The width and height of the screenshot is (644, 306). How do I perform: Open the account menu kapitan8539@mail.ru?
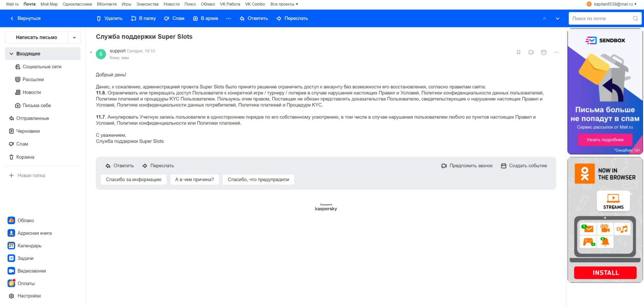pyautogui.click(x=612, y=4)
